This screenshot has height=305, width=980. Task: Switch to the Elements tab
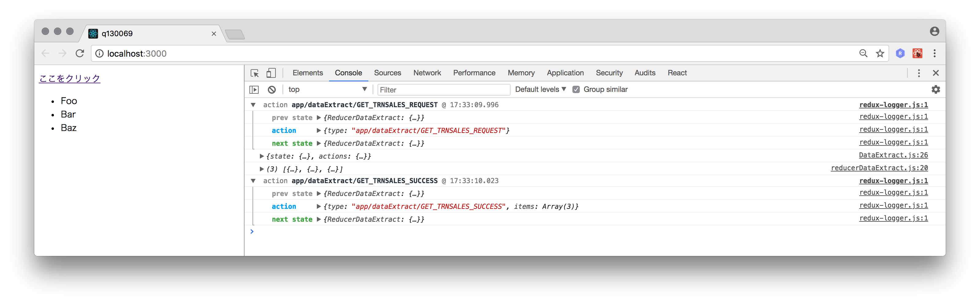click(307, 73)
